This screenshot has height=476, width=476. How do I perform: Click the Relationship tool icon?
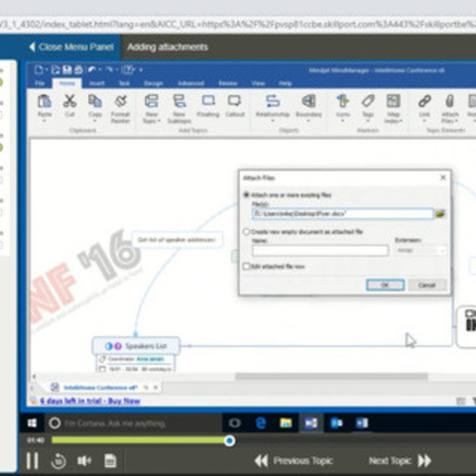tap(273, 101)
